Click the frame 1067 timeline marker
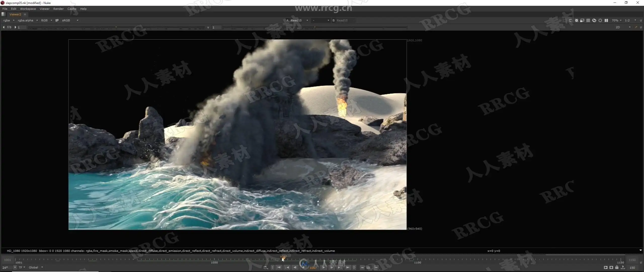644x272 pixels. coord(283,258)
